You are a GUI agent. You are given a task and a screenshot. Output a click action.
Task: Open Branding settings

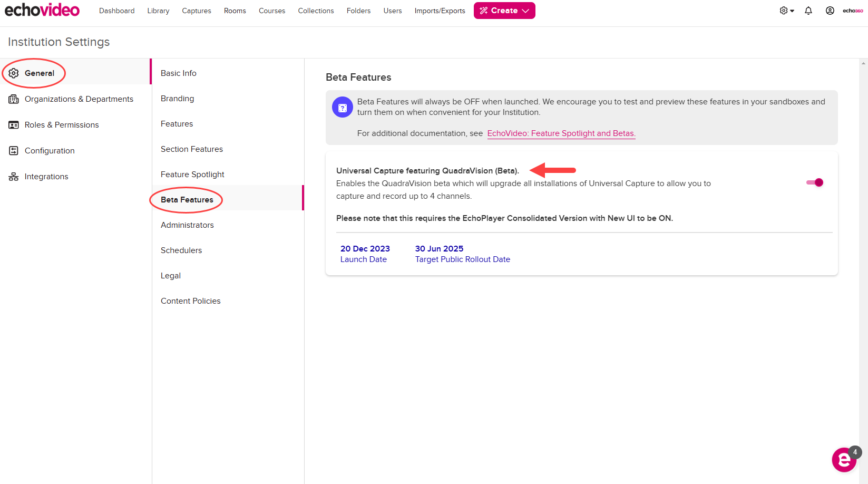coord(178,99)
